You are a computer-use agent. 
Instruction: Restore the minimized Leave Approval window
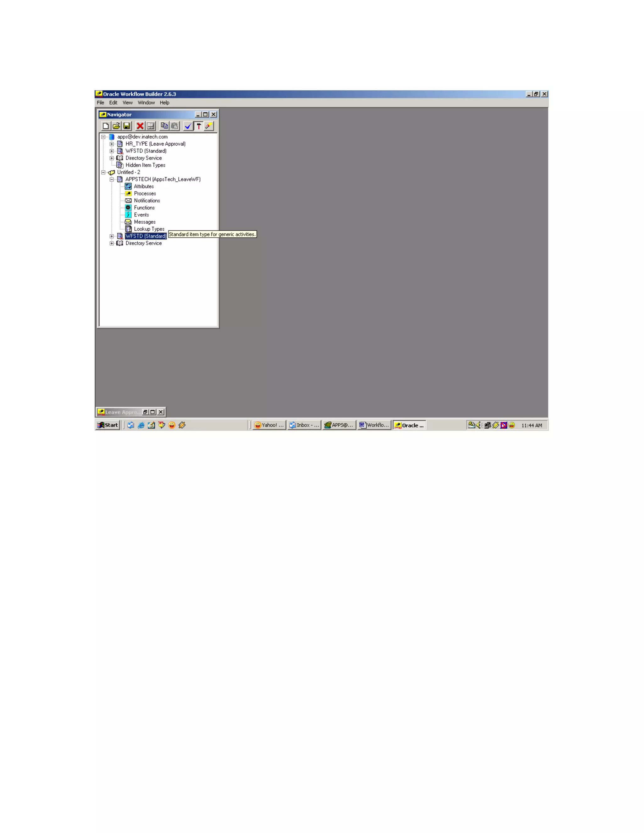point(145,412)
